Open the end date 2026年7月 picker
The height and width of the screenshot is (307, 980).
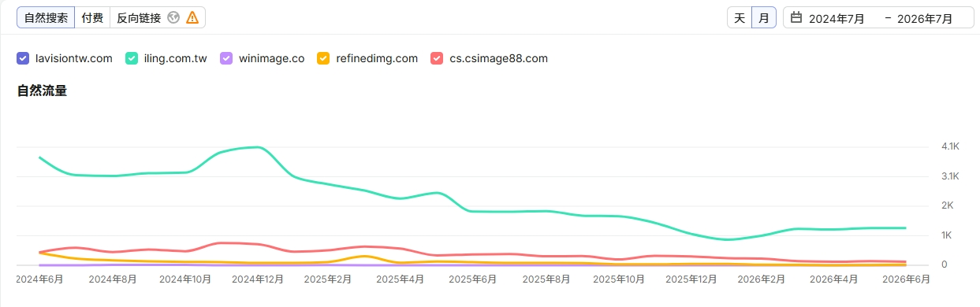tap(926, 18)
